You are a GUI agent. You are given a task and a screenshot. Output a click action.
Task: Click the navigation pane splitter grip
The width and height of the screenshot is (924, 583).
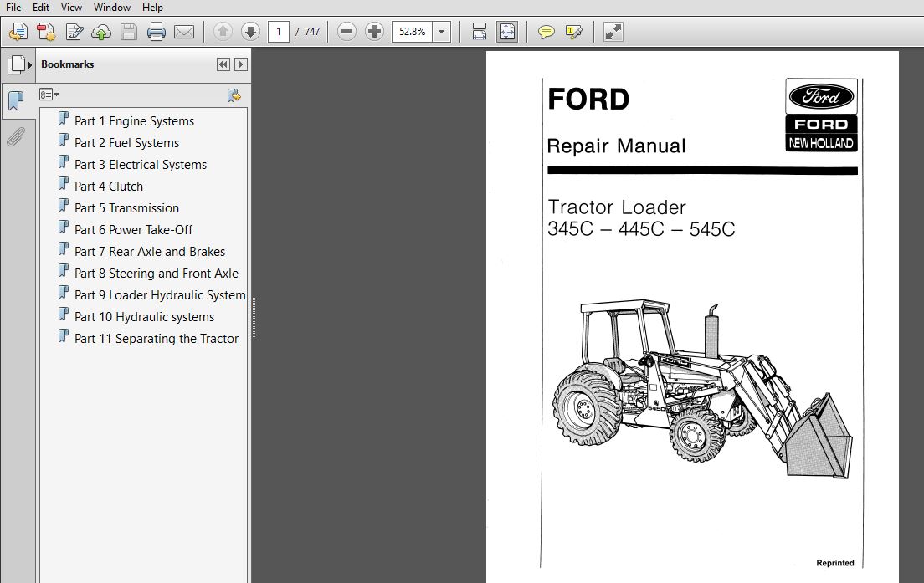tap(254, 317)
